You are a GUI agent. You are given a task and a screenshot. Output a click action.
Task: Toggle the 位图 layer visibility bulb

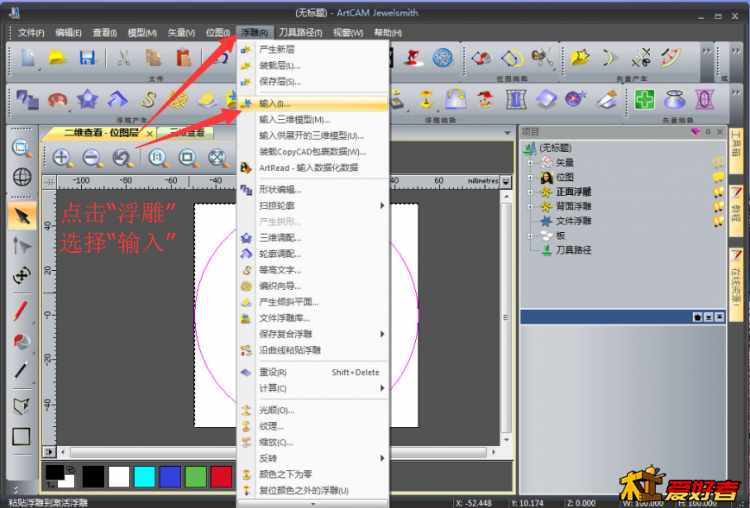click(x=718, y=177)
